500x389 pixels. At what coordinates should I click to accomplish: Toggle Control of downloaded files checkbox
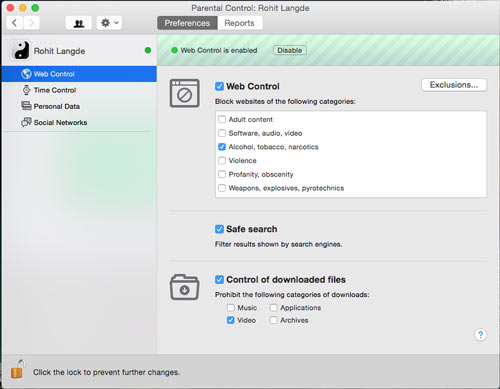(219, 279)
